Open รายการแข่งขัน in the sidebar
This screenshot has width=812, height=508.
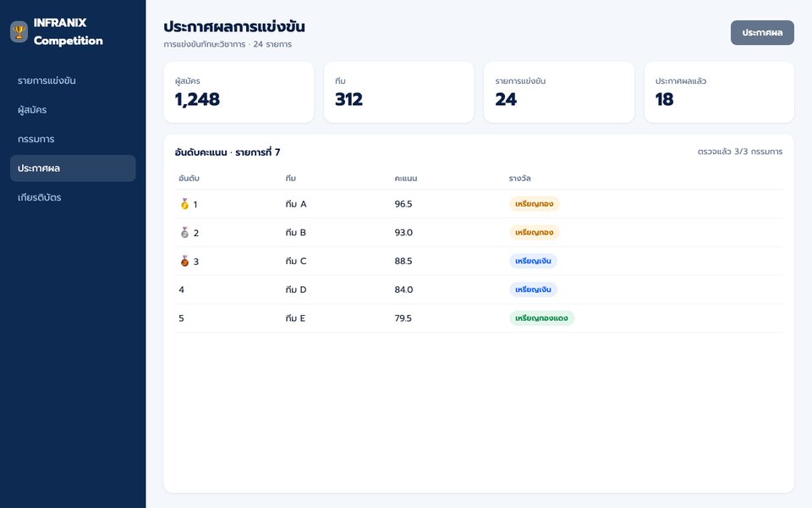click(x=73, y=80)
